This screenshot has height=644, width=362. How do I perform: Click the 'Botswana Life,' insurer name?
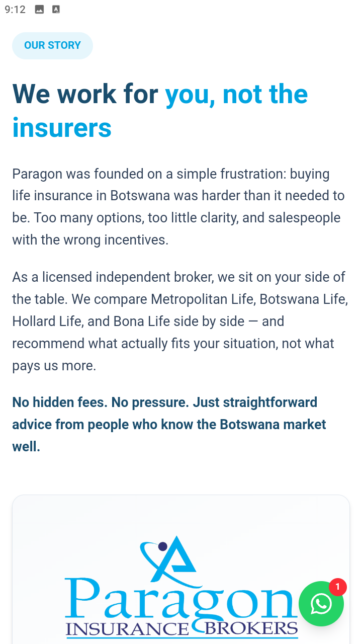[x=304, y=299]
